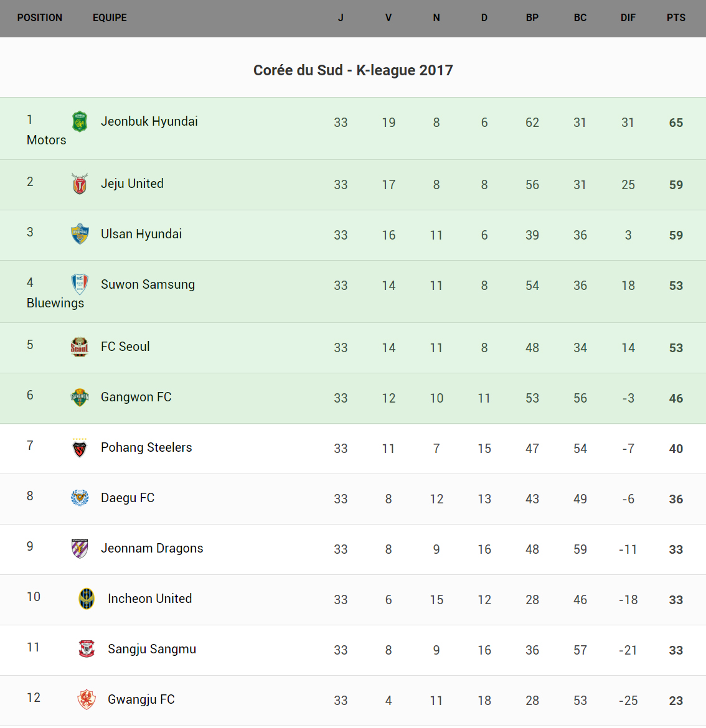Click the Gwangju FC team logo
This screenshot has width=706, height=728.
click(x=87, y=699)
